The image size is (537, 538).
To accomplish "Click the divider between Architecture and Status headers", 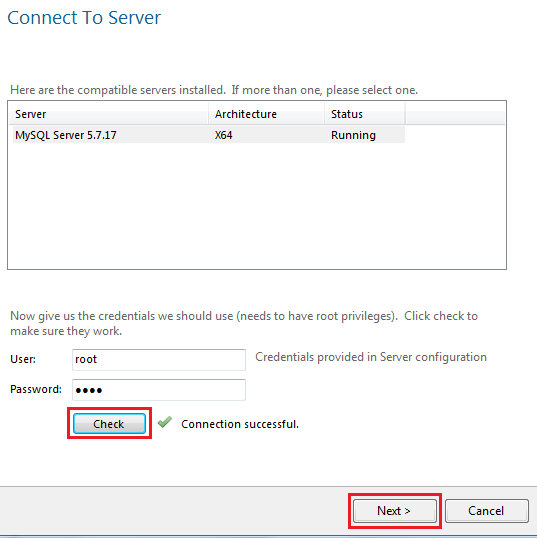I will (325, 114).
